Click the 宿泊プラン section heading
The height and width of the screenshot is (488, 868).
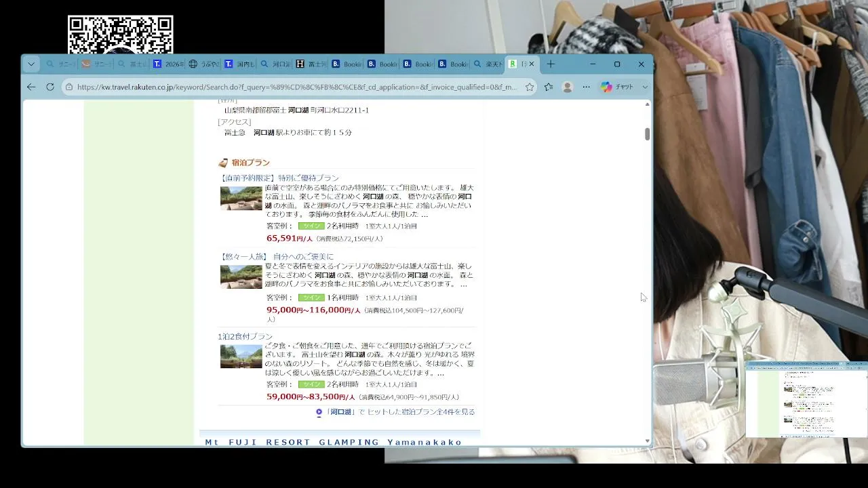251,163
